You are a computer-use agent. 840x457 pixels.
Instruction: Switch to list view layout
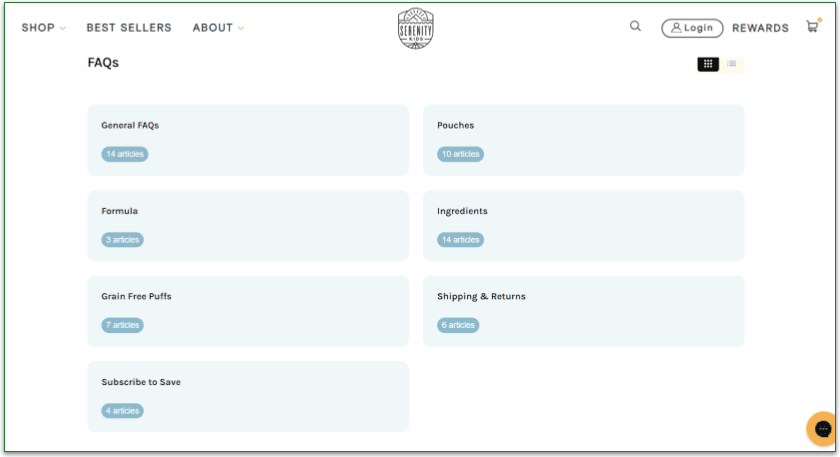tap(732, 64)
